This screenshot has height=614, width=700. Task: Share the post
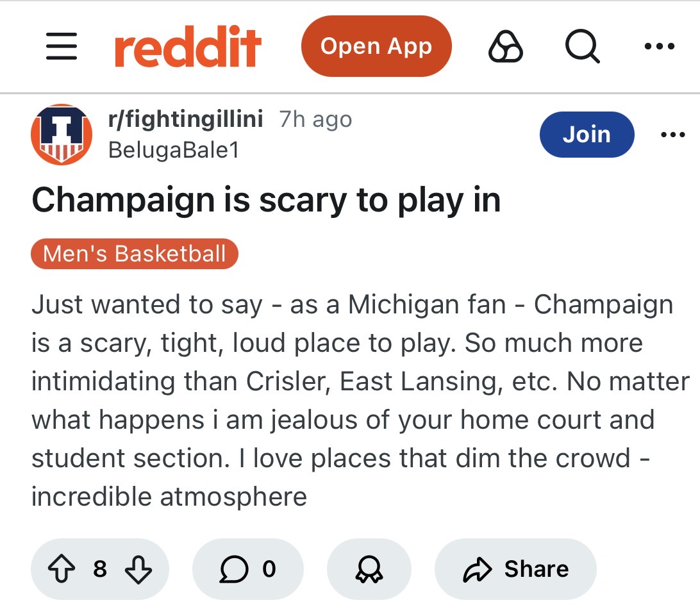pyautogui.click(x=515, y=569)
